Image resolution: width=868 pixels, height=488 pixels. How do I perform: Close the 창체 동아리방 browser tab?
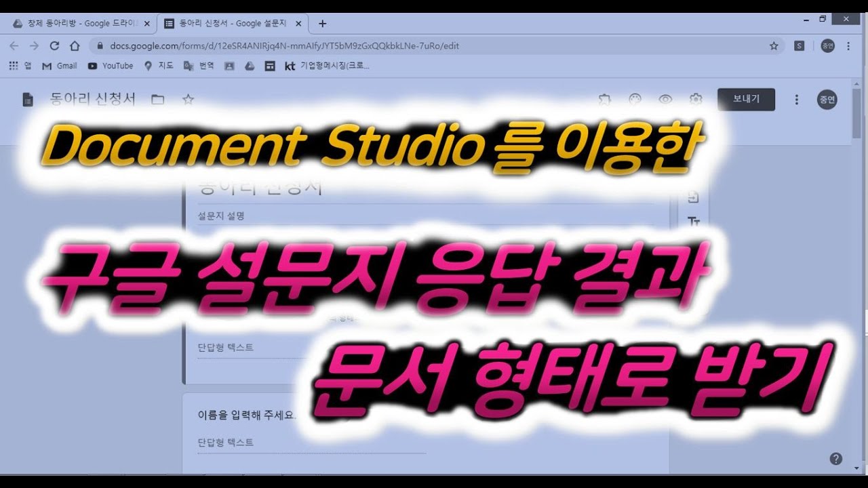(x=147, y=24)
